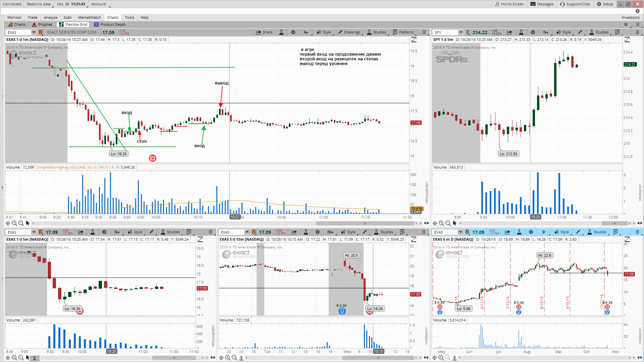Screen dimensions: 644x362
Task: Open Studies on SPY chart
Action: [x=599, y=32]
